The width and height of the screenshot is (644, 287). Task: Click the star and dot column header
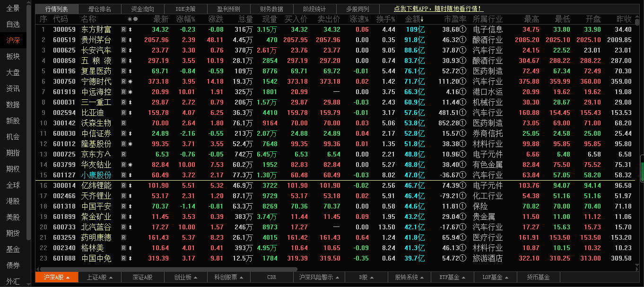coord(132,19)
